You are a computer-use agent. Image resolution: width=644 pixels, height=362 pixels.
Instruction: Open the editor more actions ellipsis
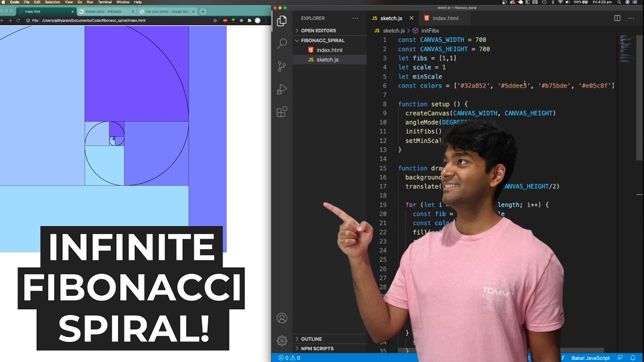pos(632,18)
